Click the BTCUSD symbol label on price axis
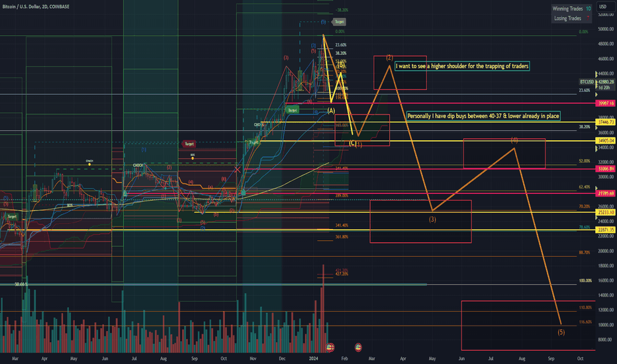 (587, 82)
